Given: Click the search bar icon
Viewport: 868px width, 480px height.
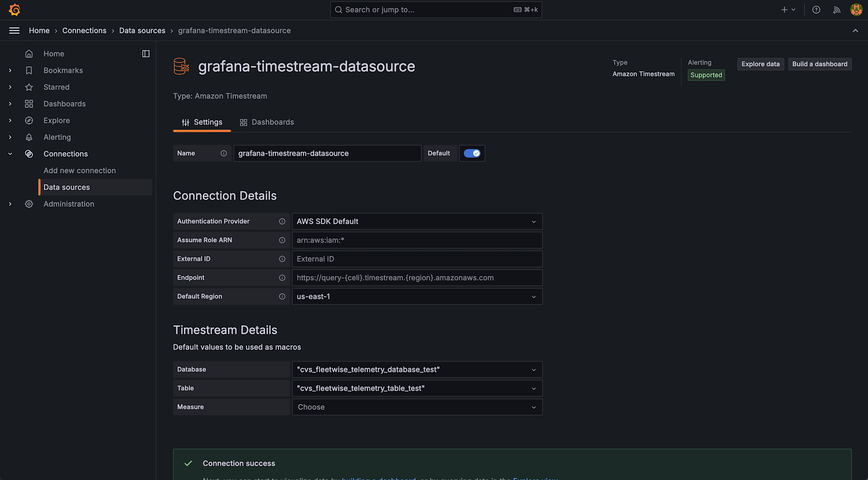Looking at the screenshot, I should [x=339, y=10].
